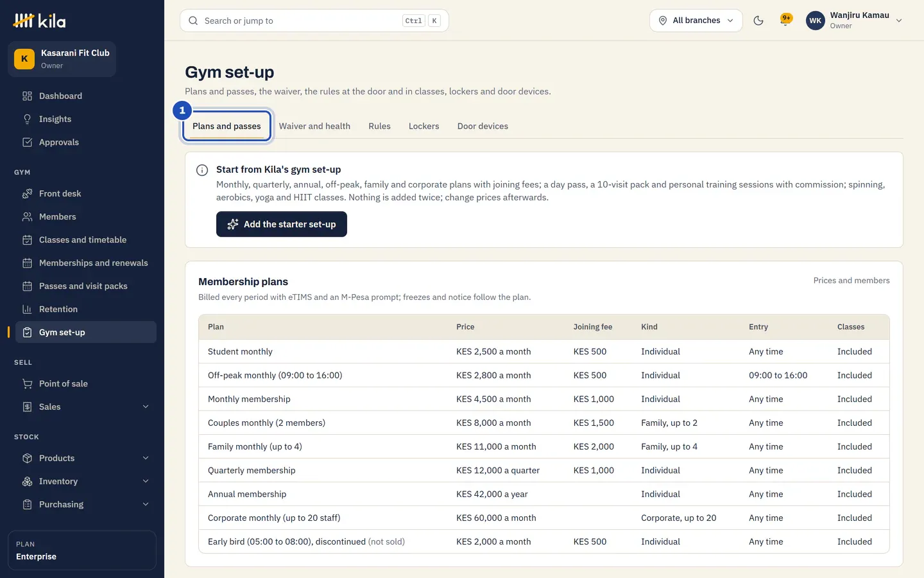Select the Annual membership plan name
This screenshot has height=578, width=924.
pyautogui.click(x=247, y=494)
